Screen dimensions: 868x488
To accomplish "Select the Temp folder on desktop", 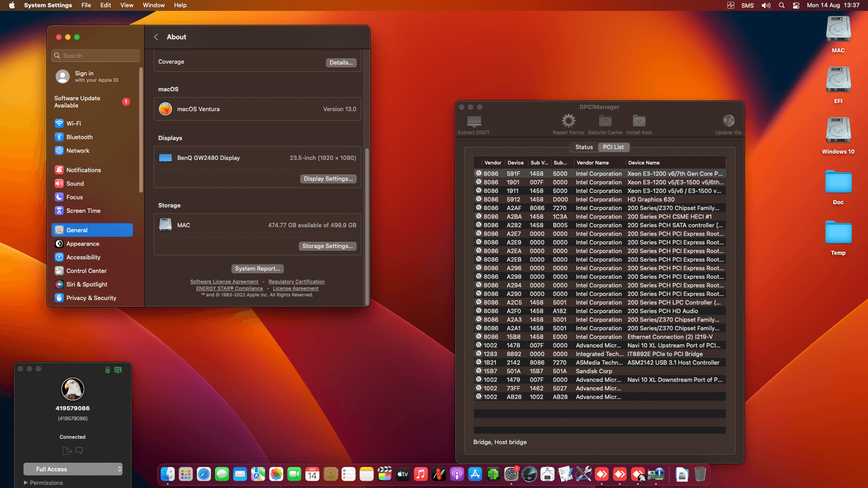I will (838, 237).
